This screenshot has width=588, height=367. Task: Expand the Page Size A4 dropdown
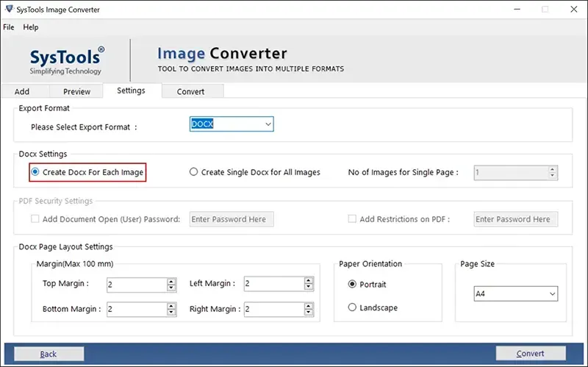(552, 294)
